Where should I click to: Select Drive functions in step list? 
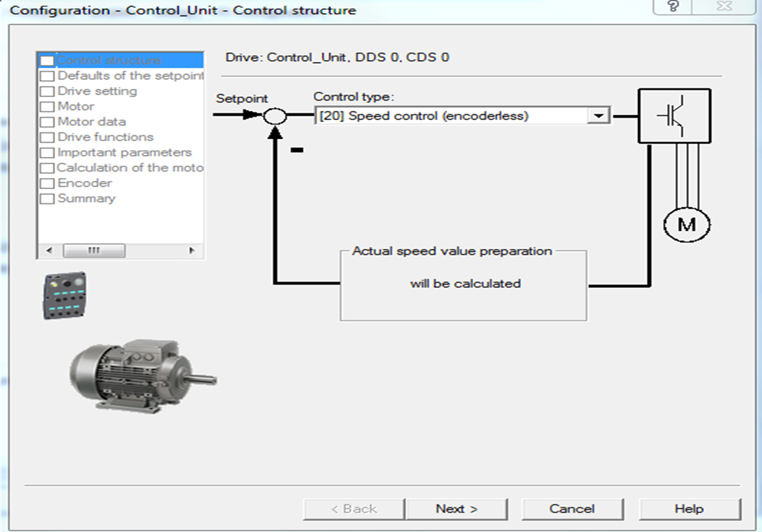coord(105,137)
